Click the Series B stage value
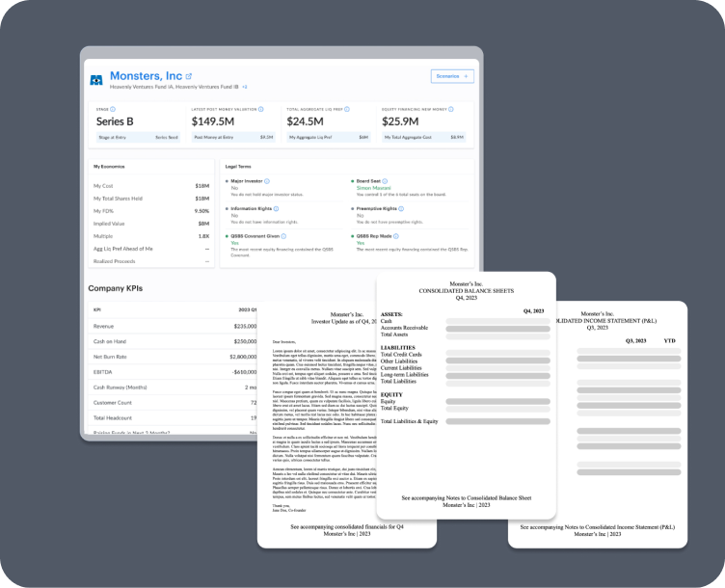The image size is (725, 588). point(115,121)
